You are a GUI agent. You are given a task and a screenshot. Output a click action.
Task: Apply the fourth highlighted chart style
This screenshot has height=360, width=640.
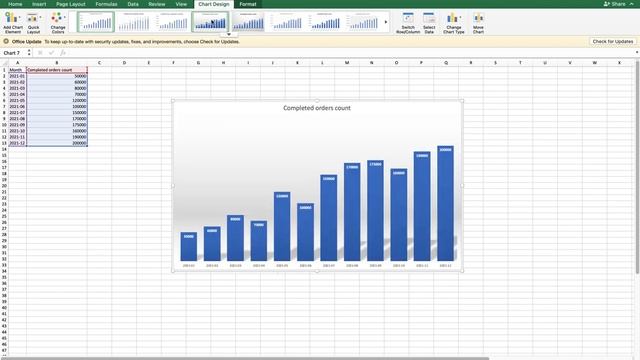point(210,22)
